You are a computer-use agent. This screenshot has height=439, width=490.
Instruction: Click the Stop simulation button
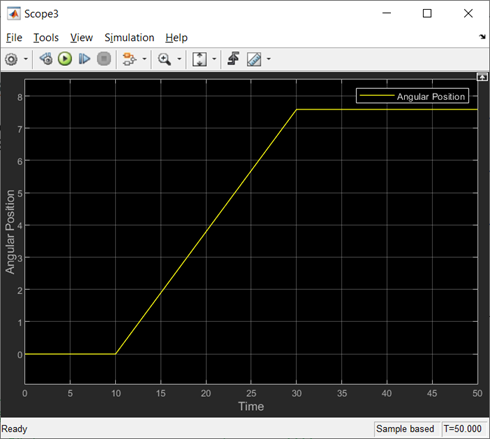[x=104, y=59]
